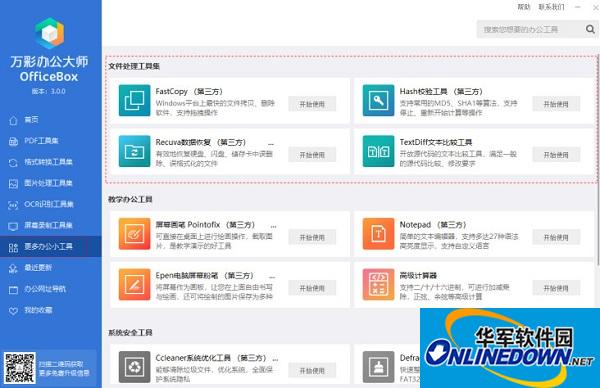Click the Pointofix screen pen icon
This screenshot has height=388, width=600.
134,234
